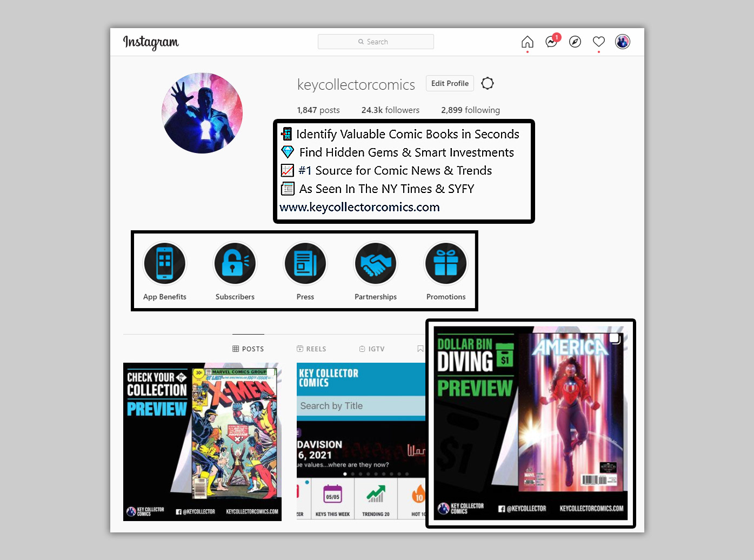
Task: Open the Key Collector Comics app post
Action: tap(361, 442)
